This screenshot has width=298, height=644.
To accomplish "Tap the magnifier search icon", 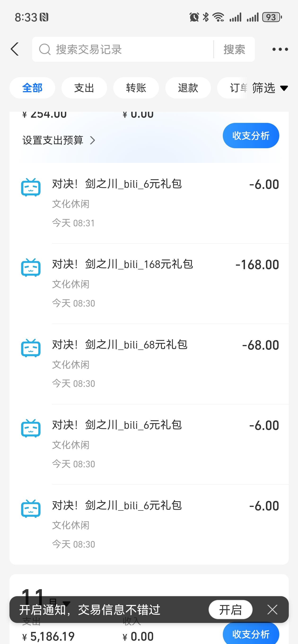I will click(45, 49).
